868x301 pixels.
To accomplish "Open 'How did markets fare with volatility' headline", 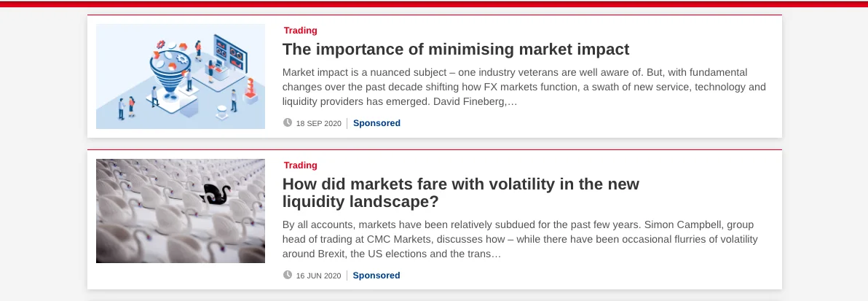I will click(460, 193).
